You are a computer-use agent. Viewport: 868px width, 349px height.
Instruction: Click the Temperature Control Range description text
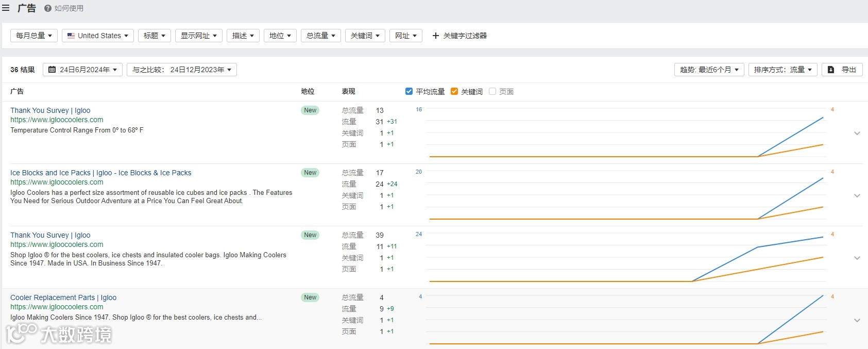pyautogui.click(x=77, y=130)
